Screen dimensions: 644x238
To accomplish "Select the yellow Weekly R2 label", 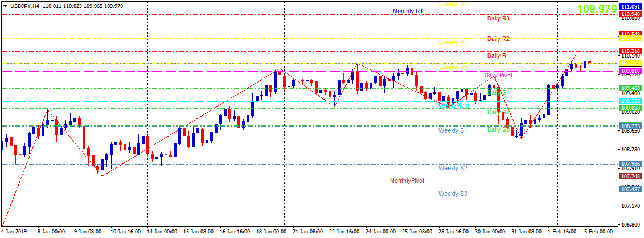I will 453,43.
